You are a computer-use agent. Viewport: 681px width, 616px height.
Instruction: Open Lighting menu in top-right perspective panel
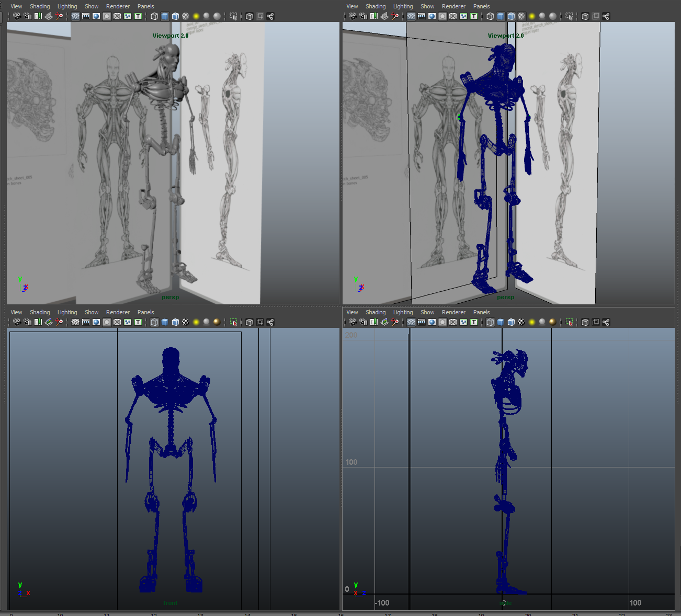[403, 6]
